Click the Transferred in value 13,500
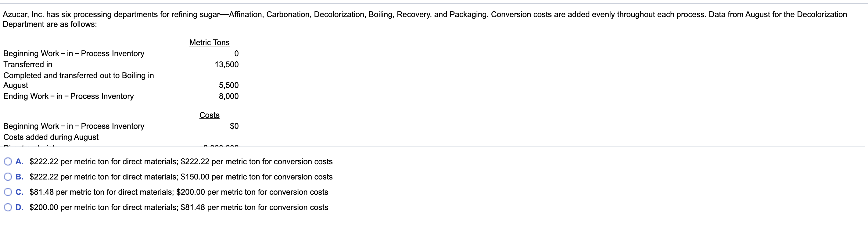 227,64
